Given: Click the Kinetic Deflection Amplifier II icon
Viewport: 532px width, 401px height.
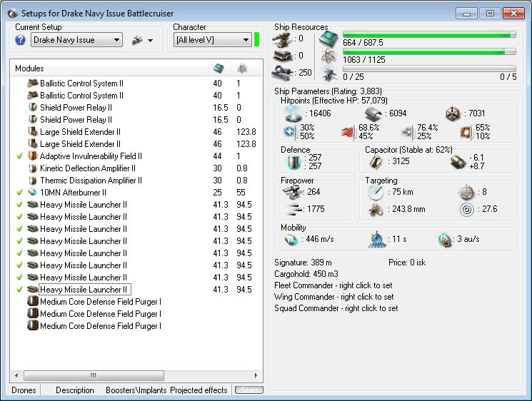Looking at the screenshot, I should [33, 168].
